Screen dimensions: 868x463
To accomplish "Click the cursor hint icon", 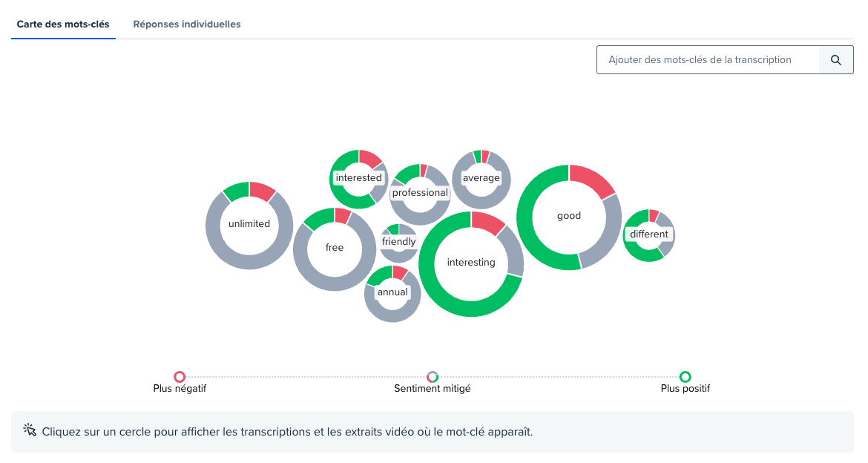I will click(30, 430).
